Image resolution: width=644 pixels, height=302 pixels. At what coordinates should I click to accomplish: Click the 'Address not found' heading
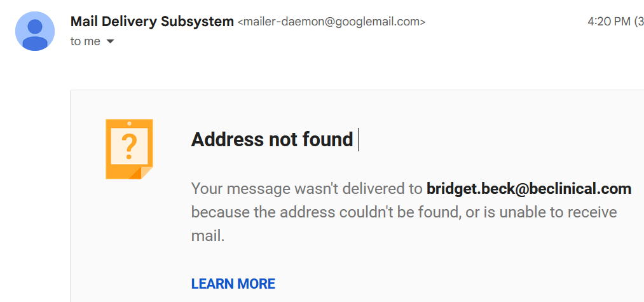coord(272,140)
